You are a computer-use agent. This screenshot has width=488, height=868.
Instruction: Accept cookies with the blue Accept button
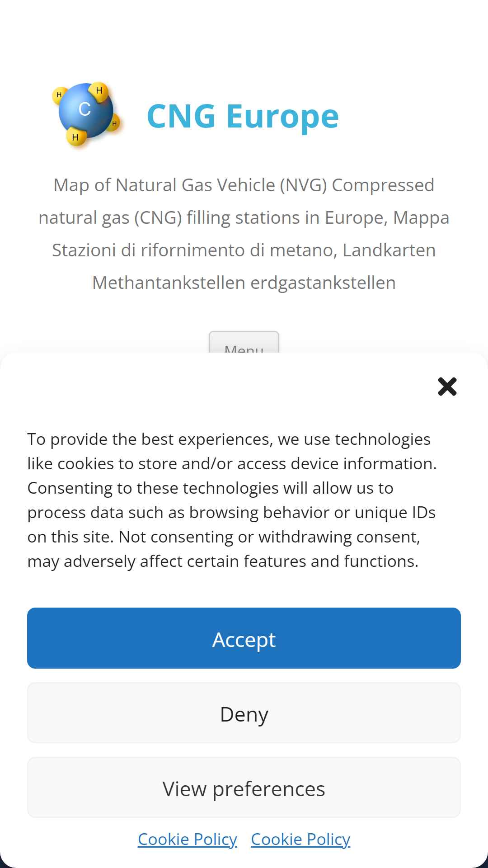tap(244, 638)
